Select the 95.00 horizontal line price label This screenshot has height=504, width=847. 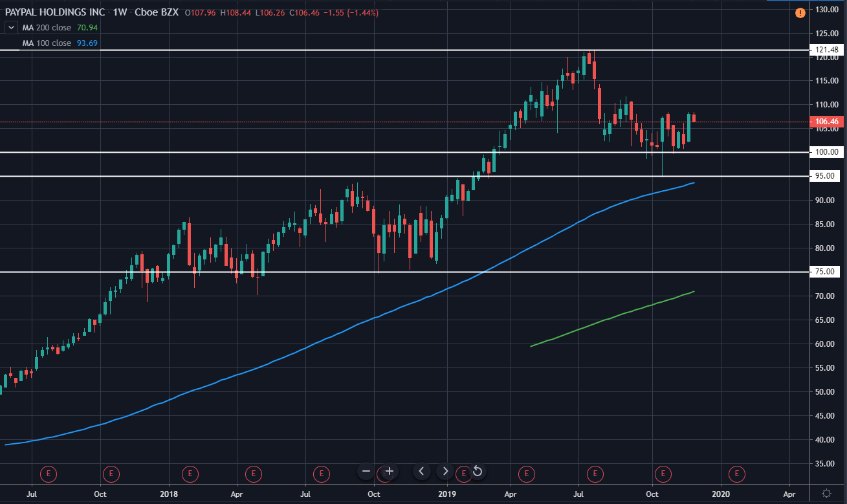826,176
